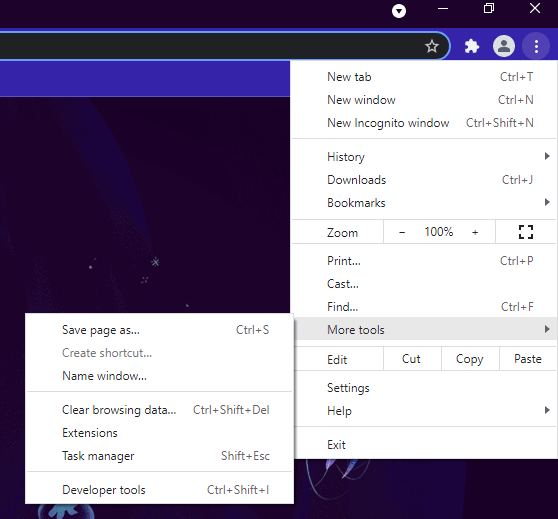Click the bookmark star icon

pyautogui.click(x=432, y=46)
